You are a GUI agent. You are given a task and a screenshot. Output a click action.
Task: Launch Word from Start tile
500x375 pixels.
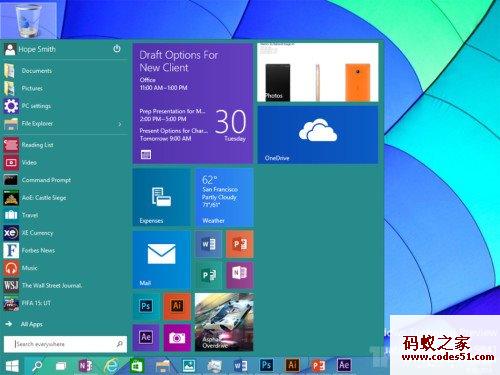[x=208, y=244]
